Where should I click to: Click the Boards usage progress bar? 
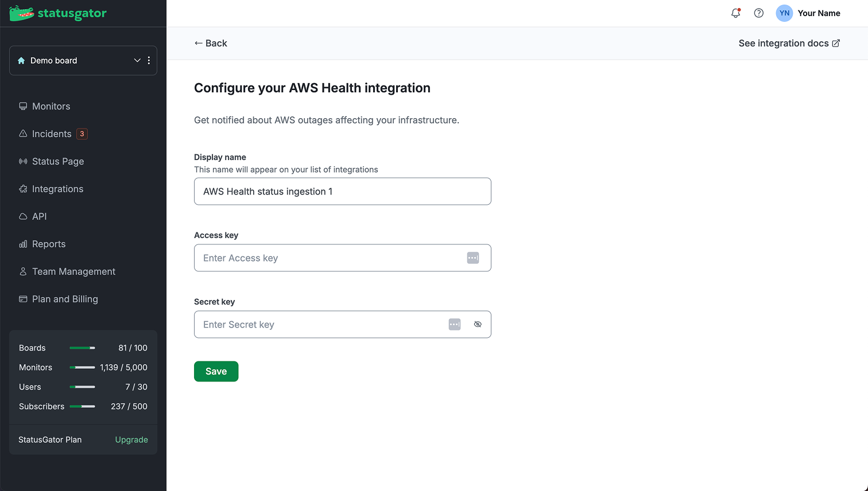(x=82, y=348)
